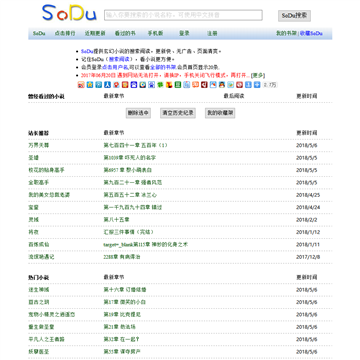This screenshot has width=360, height=360.
Task: Open hot novel chapter 第33章
Action: pyautogui.click(x=122, y=352)
